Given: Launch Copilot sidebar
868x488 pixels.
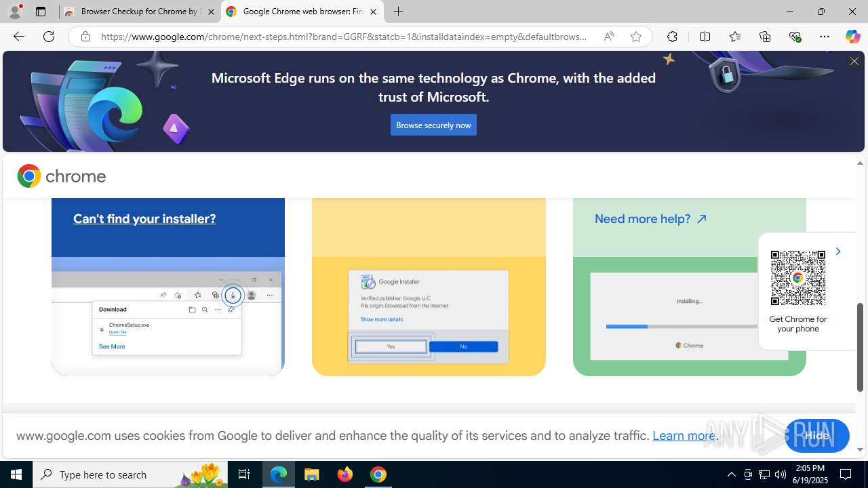Looking at the screenshot, I should 852,37.
